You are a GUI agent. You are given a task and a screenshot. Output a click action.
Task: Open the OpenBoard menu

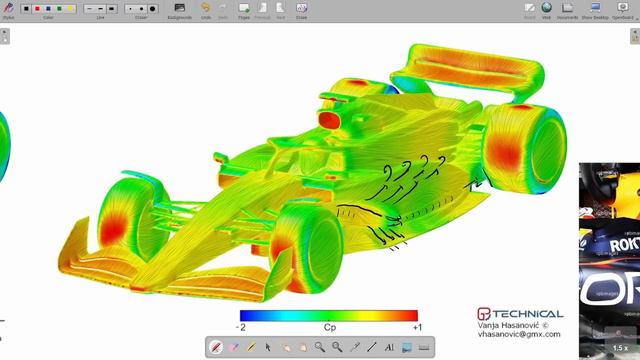[x=623, y=11]
